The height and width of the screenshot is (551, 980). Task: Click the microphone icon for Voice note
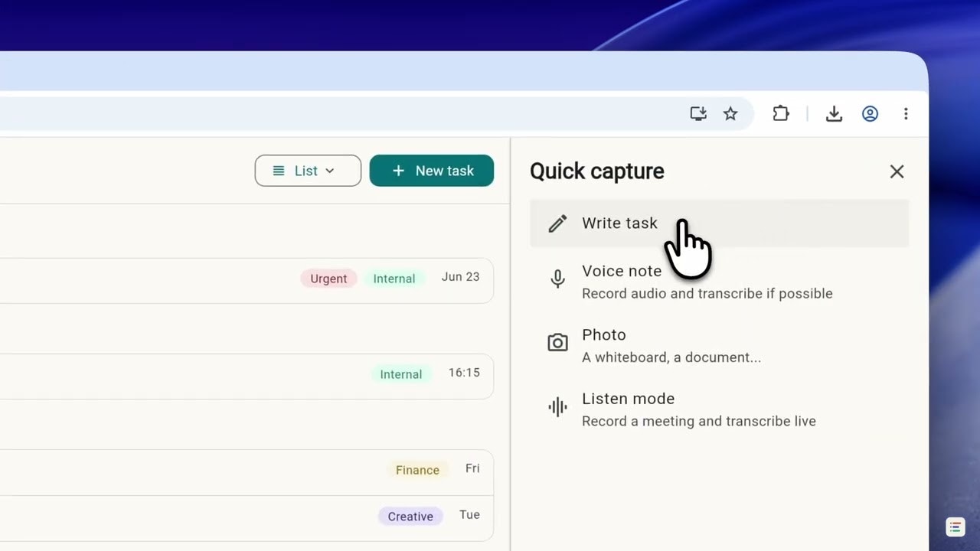tap(557, 279)
